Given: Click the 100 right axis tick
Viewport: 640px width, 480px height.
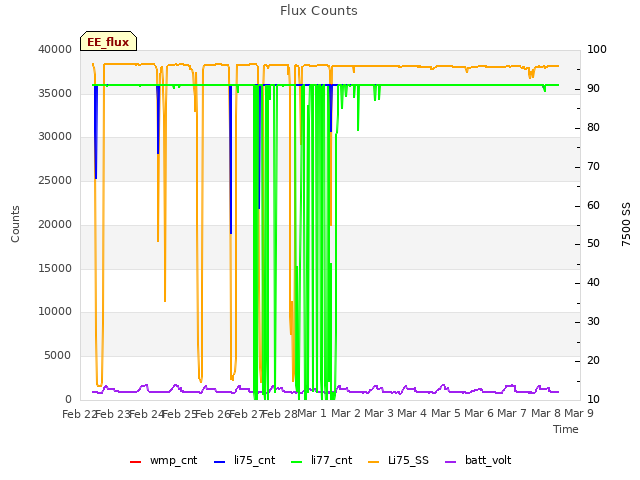Looking at the screenshot, I should [x=597, y=49].
